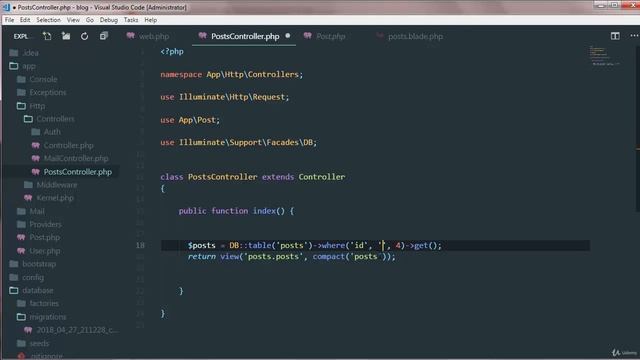Expand the Middleware folder
640x360 pixels.
click(x=57, y=185)
